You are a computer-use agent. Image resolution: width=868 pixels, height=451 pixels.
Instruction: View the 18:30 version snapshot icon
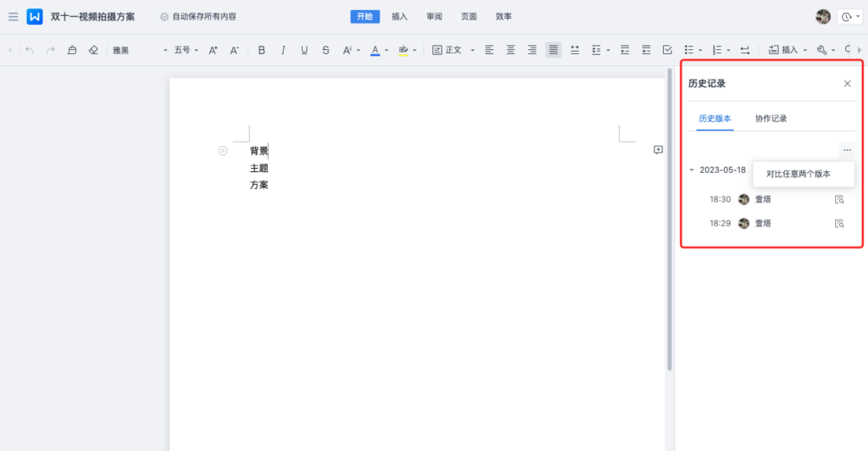point(839,199)
